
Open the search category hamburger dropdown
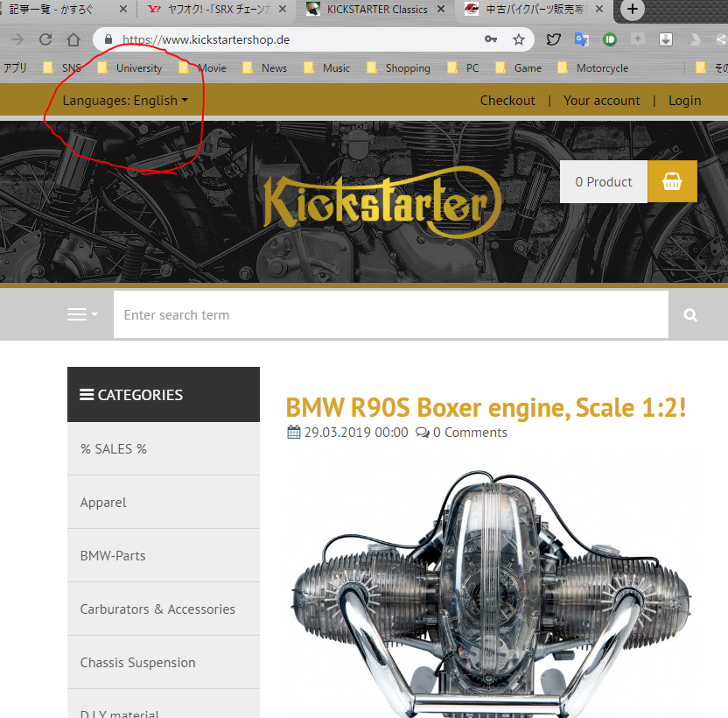pyautogui.click(x=82, y=314)
